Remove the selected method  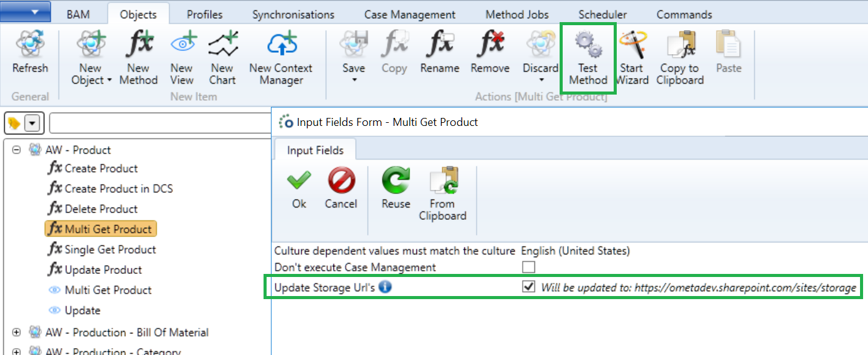(490, 47)
